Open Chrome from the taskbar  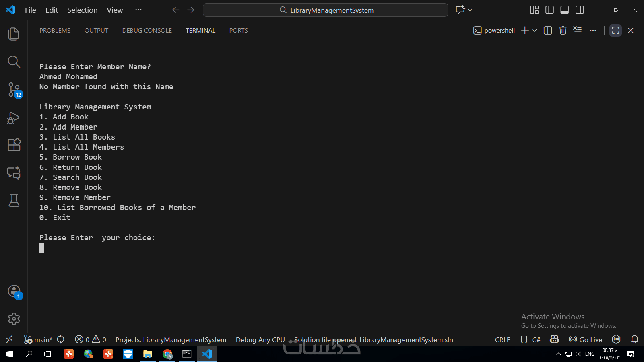click(x=167, y=354)
